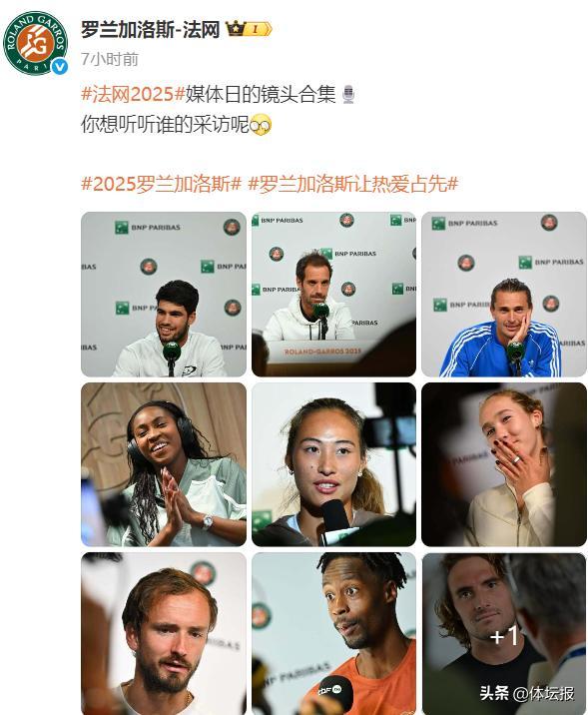Viewport: 588px width, 715px height.
Task: Open photo of bearded man with reddish hair
Action: pyautogui.click(x=164, y=634)
